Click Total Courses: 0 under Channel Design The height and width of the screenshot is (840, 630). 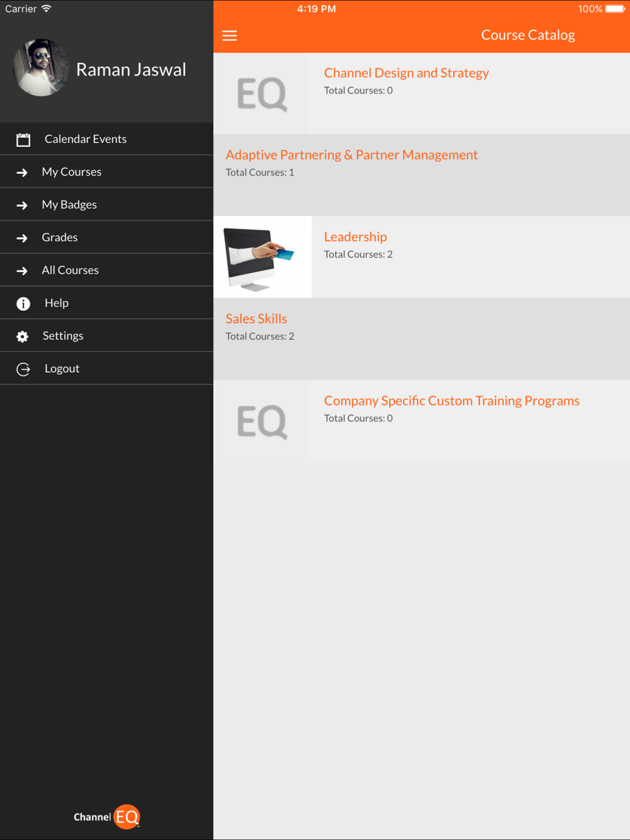coord(358,91)
